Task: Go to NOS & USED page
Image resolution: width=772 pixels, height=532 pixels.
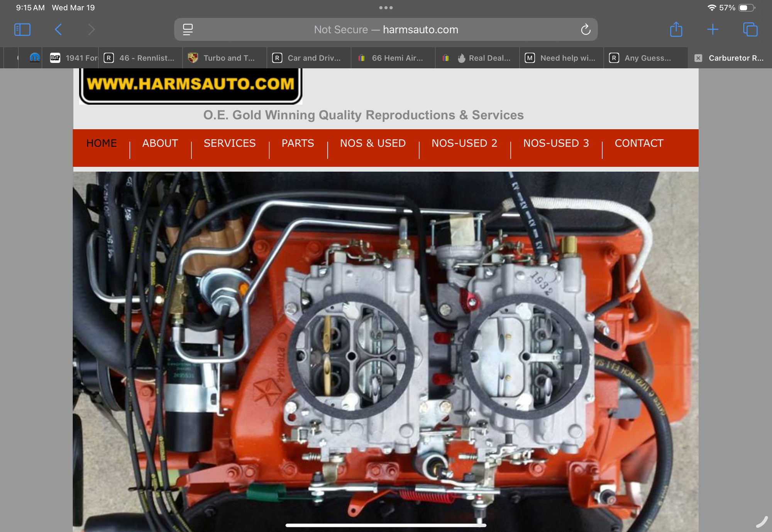Action: click(372, 143)
